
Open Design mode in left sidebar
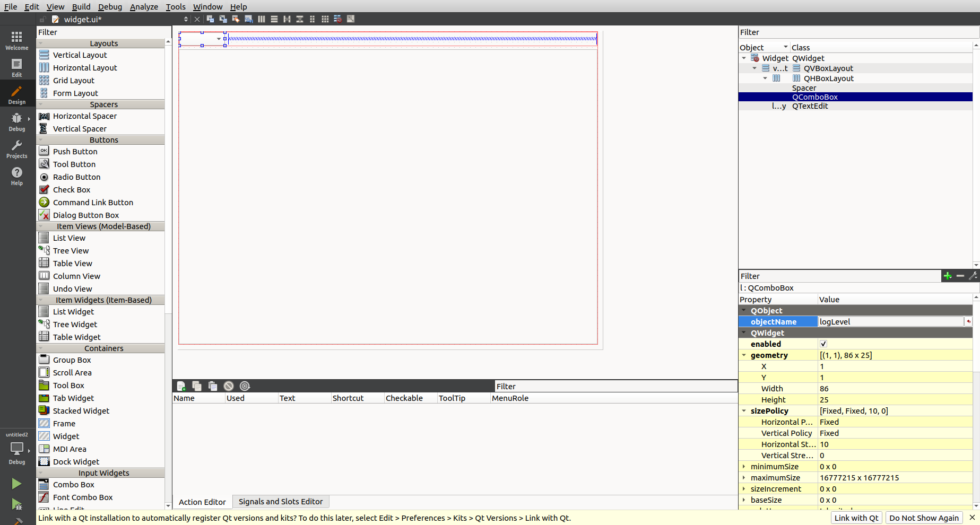coord(17,95)
